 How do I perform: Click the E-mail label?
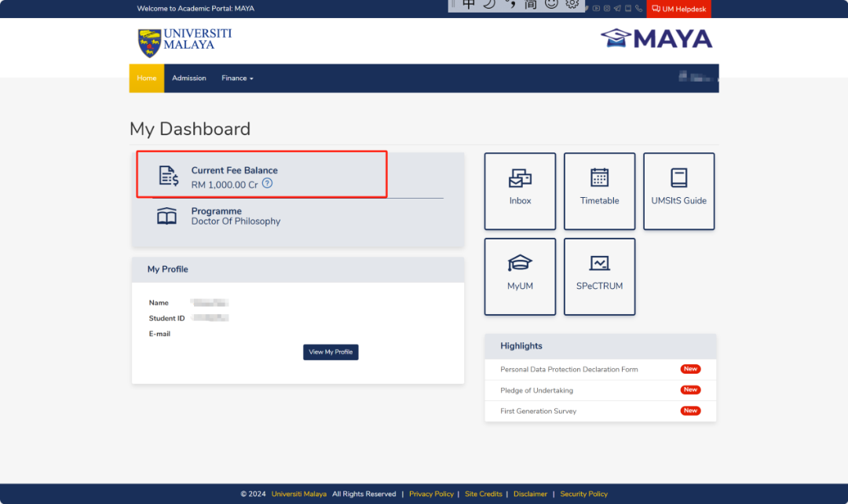tap(159, 334)
